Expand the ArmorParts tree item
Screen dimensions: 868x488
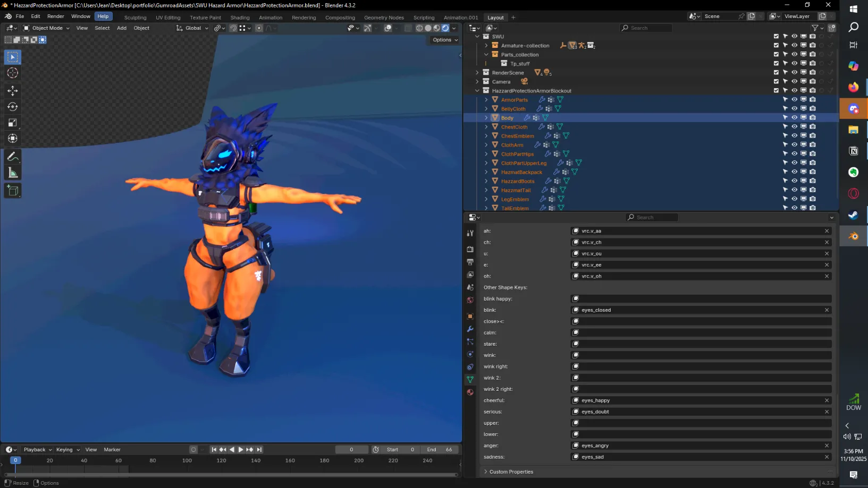(486, 100)
